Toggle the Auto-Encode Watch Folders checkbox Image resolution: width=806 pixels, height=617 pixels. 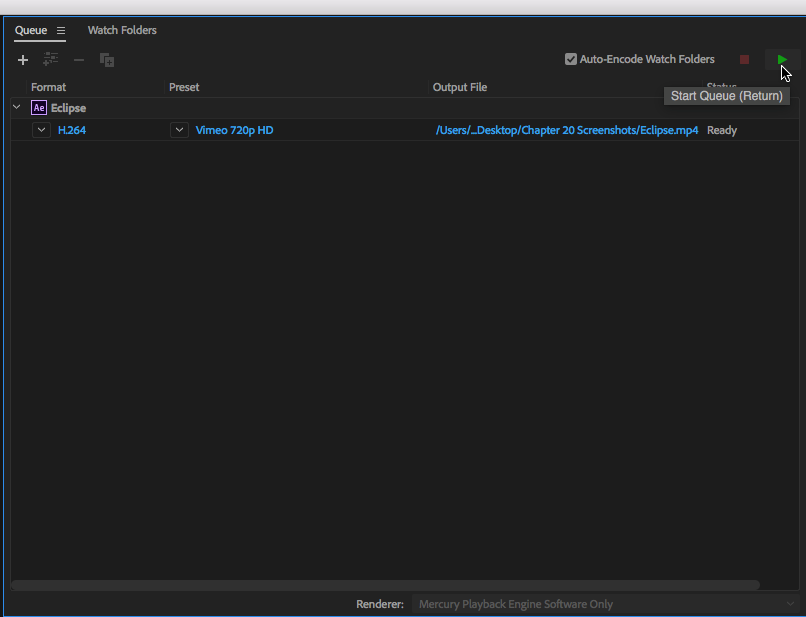(x=571, y=60)
